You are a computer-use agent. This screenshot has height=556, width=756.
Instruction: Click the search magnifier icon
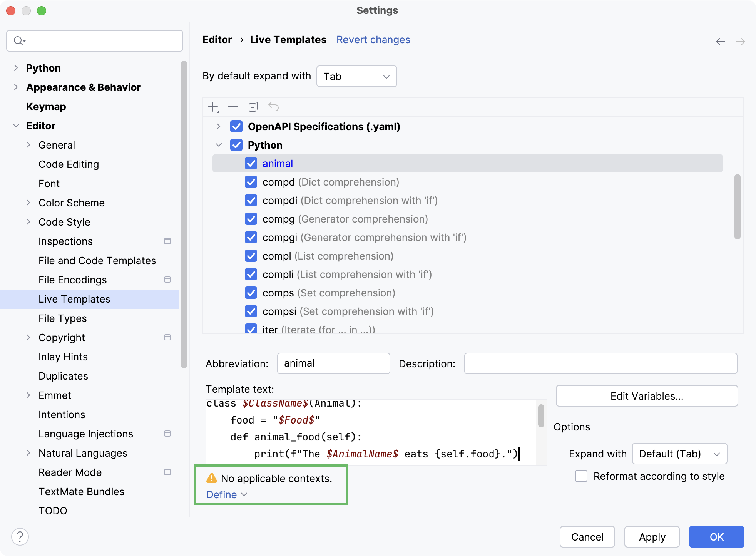(18, 40)
